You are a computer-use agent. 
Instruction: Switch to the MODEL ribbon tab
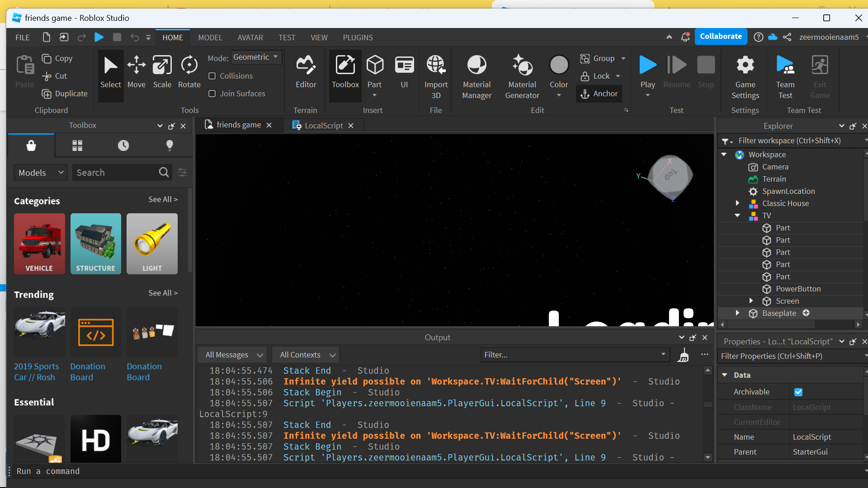(210, 37)
